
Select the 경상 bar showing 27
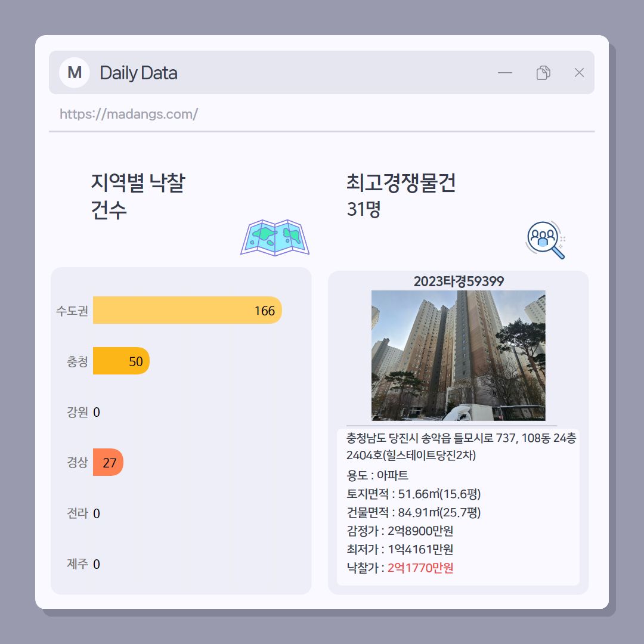[108, 462]
